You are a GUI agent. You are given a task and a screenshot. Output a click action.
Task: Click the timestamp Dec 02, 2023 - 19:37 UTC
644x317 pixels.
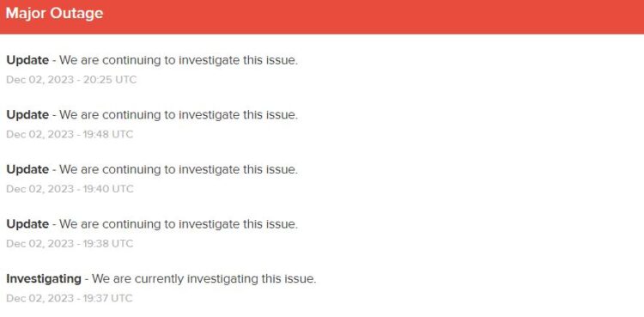coord(70,298)
